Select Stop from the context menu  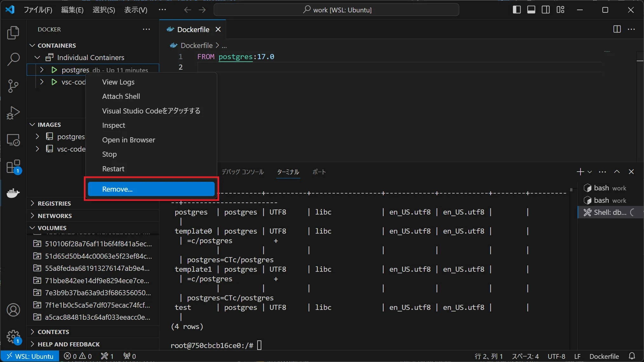pyautogui.click(x=109, y=154)
